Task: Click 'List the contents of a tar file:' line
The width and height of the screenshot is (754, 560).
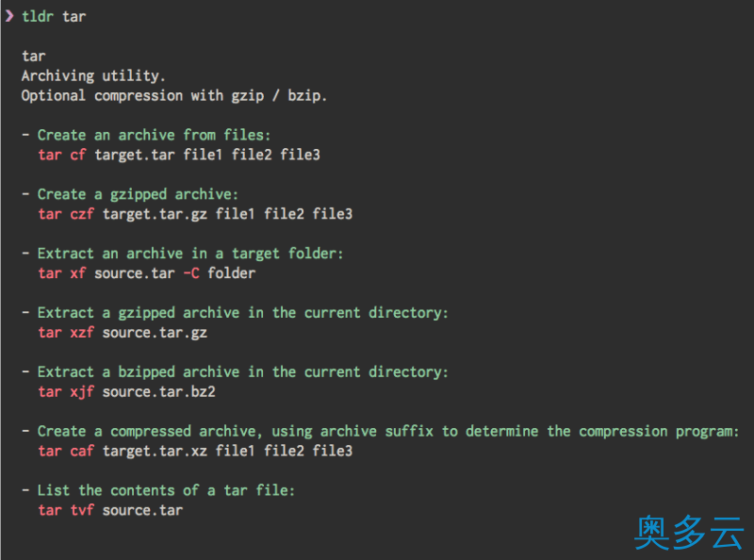Action: (166, 490)
